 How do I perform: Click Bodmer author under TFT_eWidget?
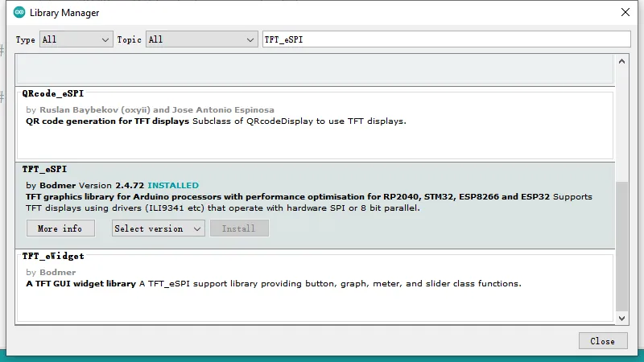point(57,273)
